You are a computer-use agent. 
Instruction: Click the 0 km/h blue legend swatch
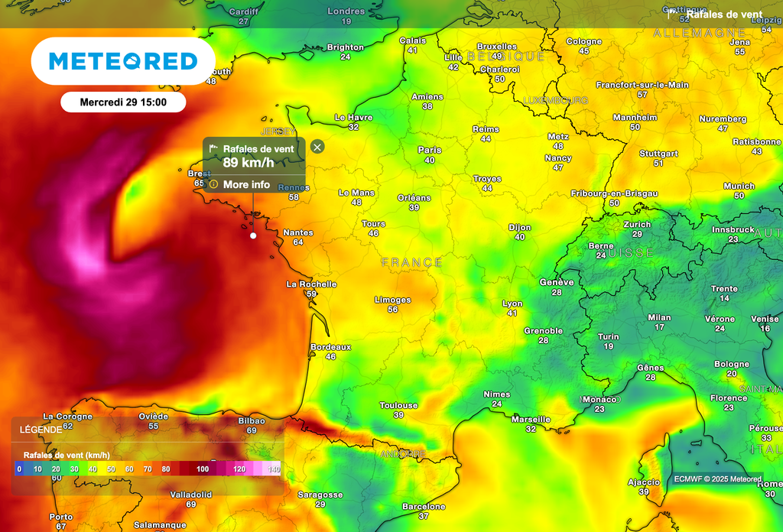tap(19, 469)
